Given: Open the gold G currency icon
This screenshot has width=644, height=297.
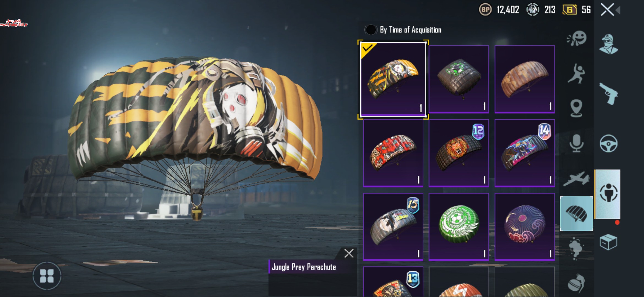Looking at the screenshot, I should (x=569, y=10).
